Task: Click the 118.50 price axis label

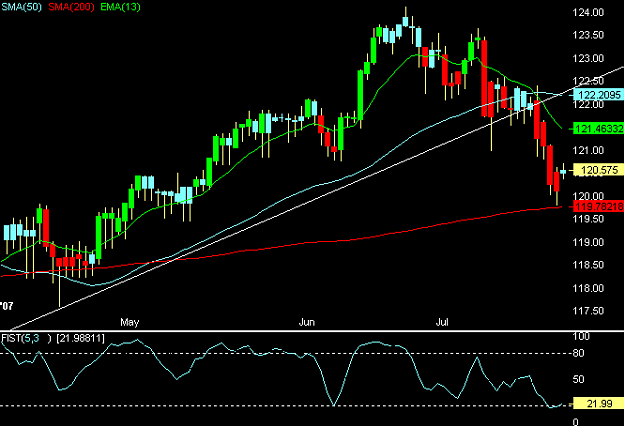Action: pyautogui.click(x=588, y=265)
